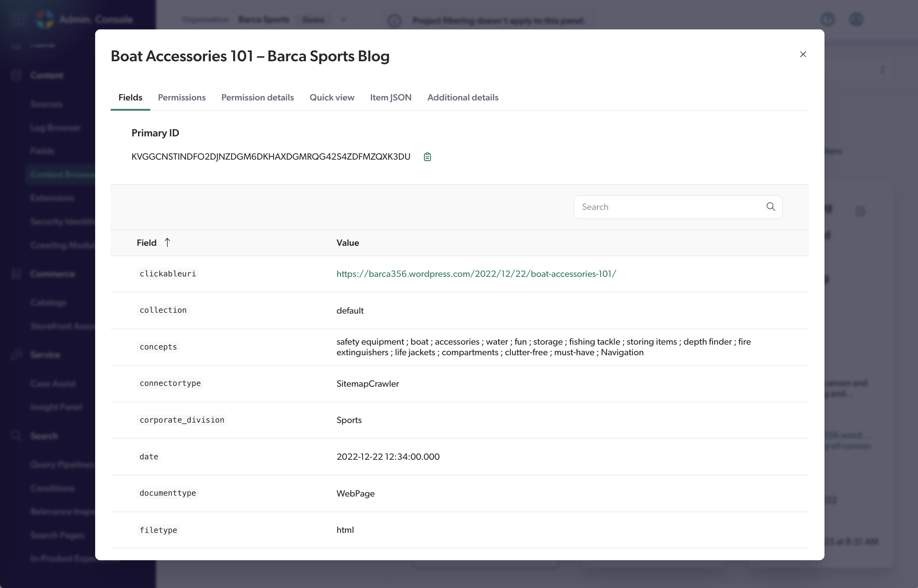Open Fields in the background sidebar
This screenshot has width=918, height=588.
click(x=42, y=151)
